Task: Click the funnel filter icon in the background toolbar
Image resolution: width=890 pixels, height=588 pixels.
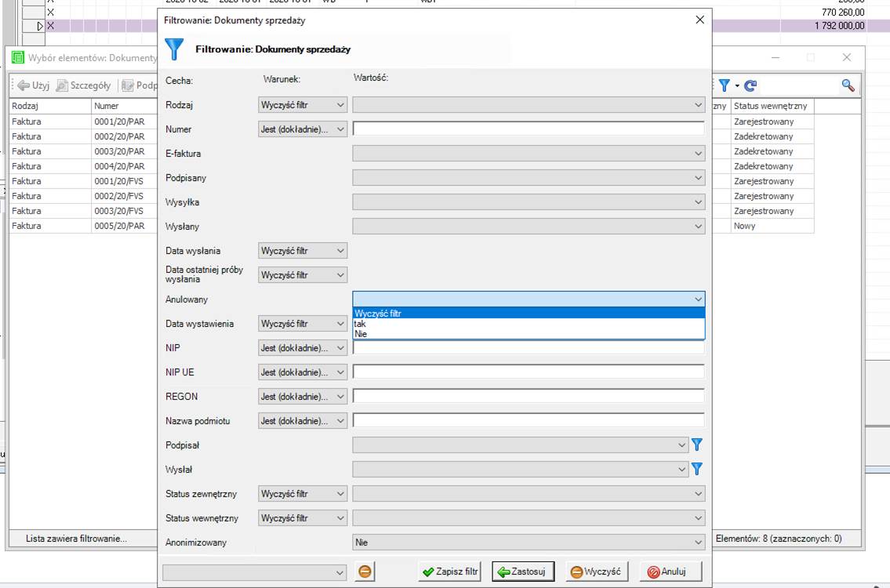Action: tap(725, 85)
